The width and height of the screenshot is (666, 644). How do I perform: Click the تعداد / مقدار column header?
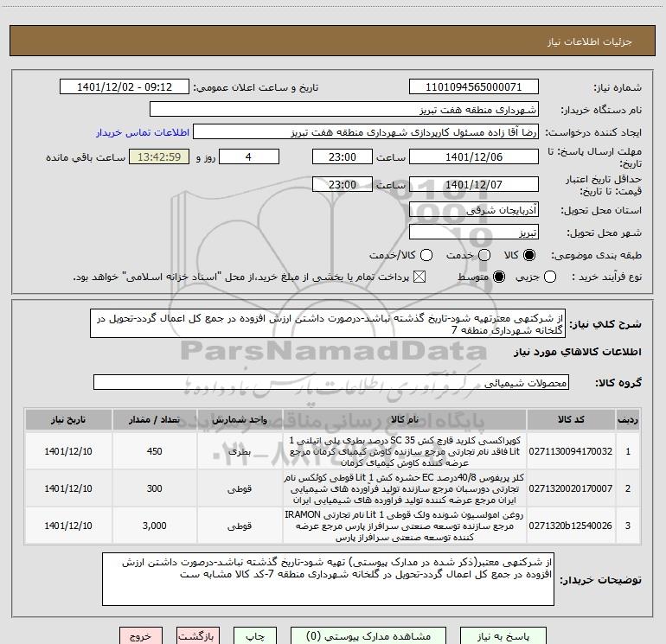[x=155, y=420]
